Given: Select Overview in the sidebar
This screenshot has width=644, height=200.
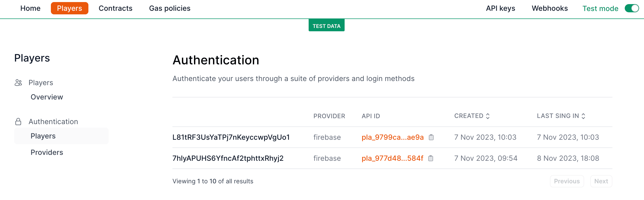Looking at the screenshot, I should [47, 97].
